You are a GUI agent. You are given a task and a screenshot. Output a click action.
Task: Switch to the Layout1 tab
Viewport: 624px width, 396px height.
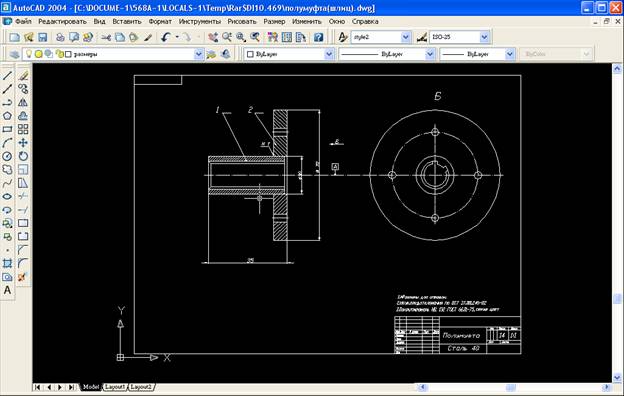pos(115,387)
